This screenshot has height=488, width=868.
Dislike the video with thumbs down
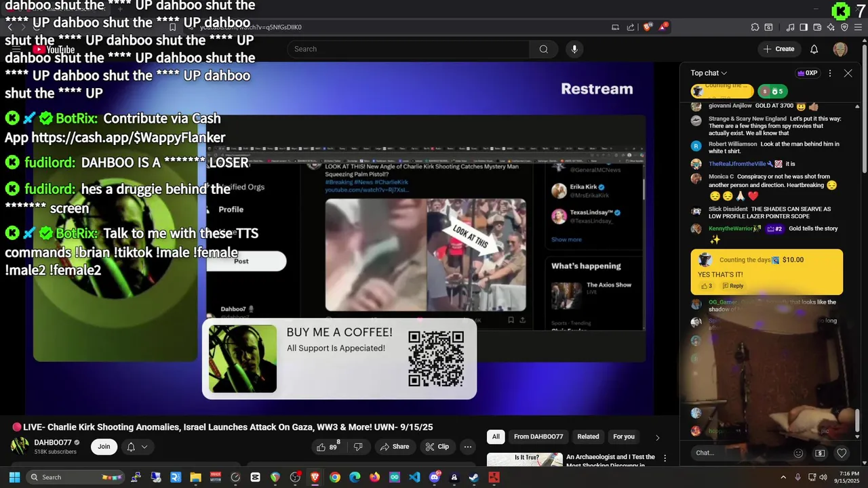(x=358, y=447)
